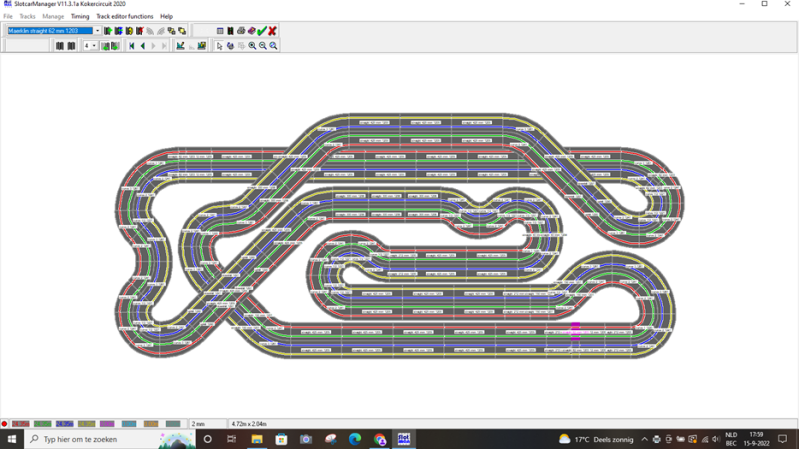The image size is (799, 449).
Task: Open the Maerklin straight track piece dropdown
Action: click(97, 31)
